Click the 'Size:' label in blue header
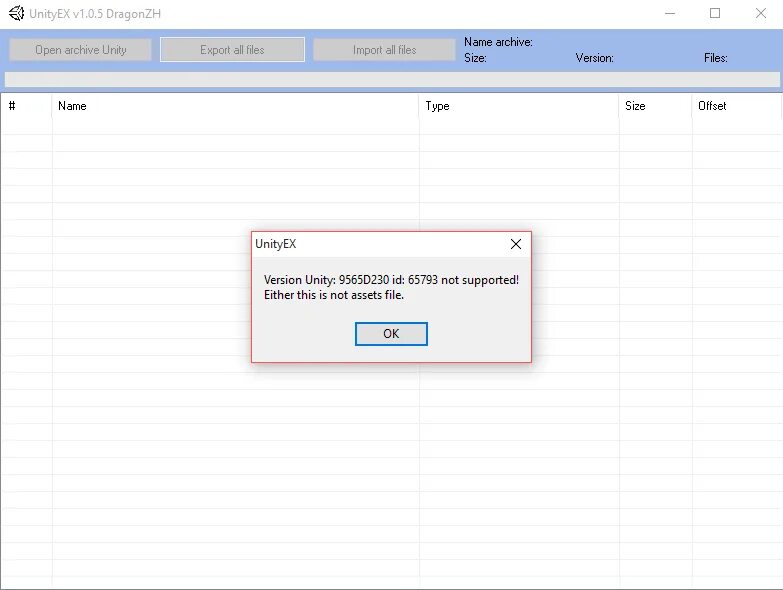The width and height of the screenshot is (783, 590). coord(475,58)
